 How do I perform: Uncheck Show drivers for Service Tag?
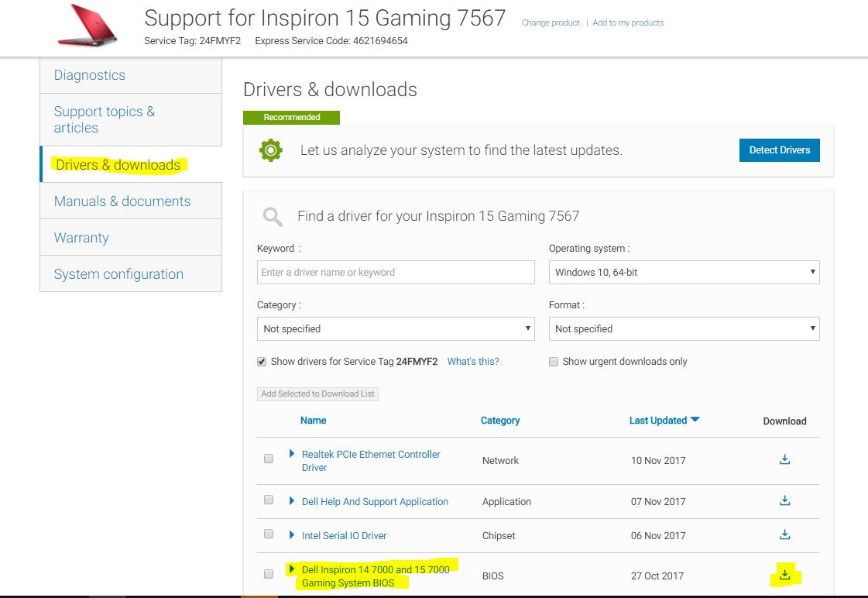262,362
